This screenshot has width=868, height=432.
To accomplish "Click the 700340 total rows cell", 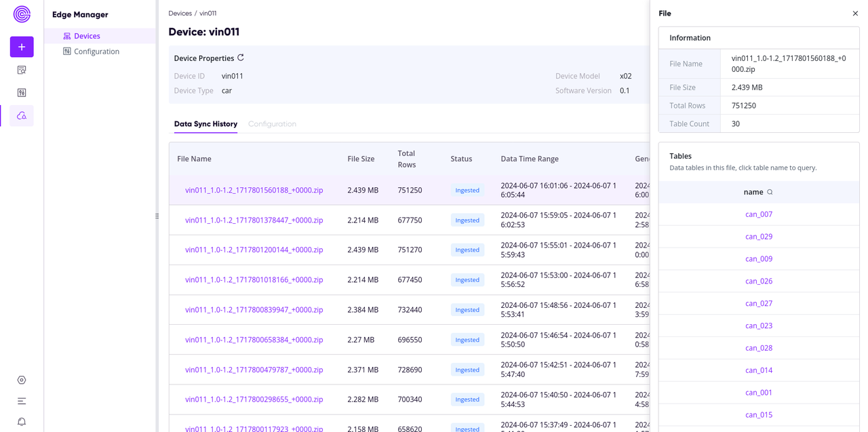I will 410,399.
